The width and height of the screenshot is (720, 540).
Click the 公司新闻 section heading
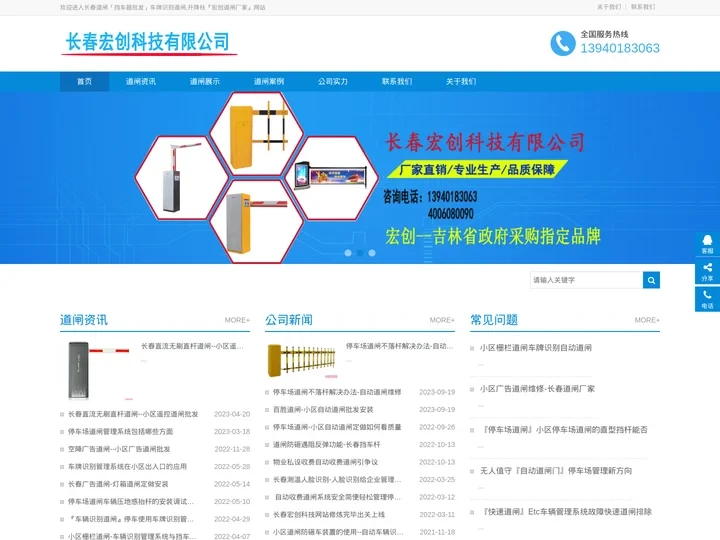click(x=289, y=320)
